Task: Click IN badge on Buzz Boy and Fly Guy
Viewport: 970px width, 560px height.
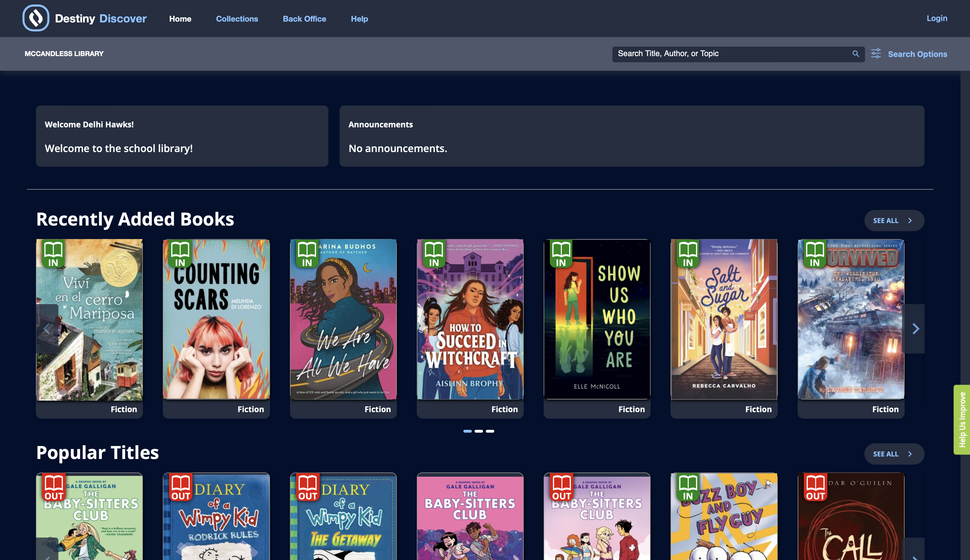Action: point(688,488)
